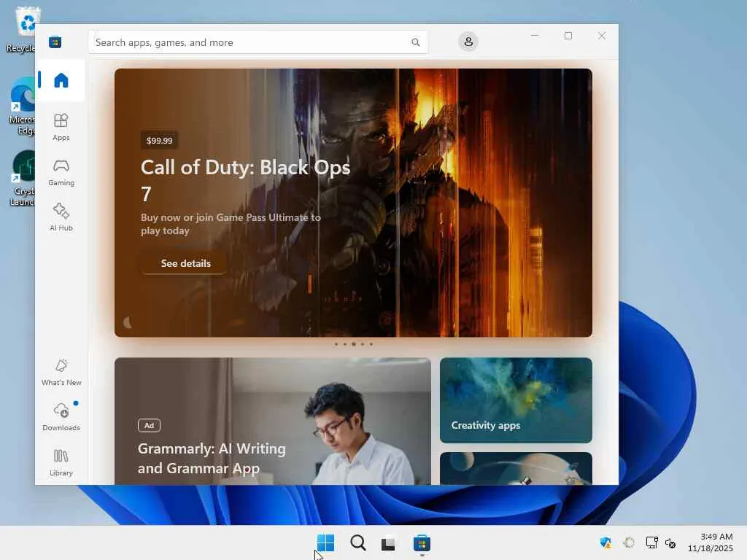Open the account profile menu
The height and width of the screenshot is (560, 747).
pyautogui.click(x=468, y=42)
